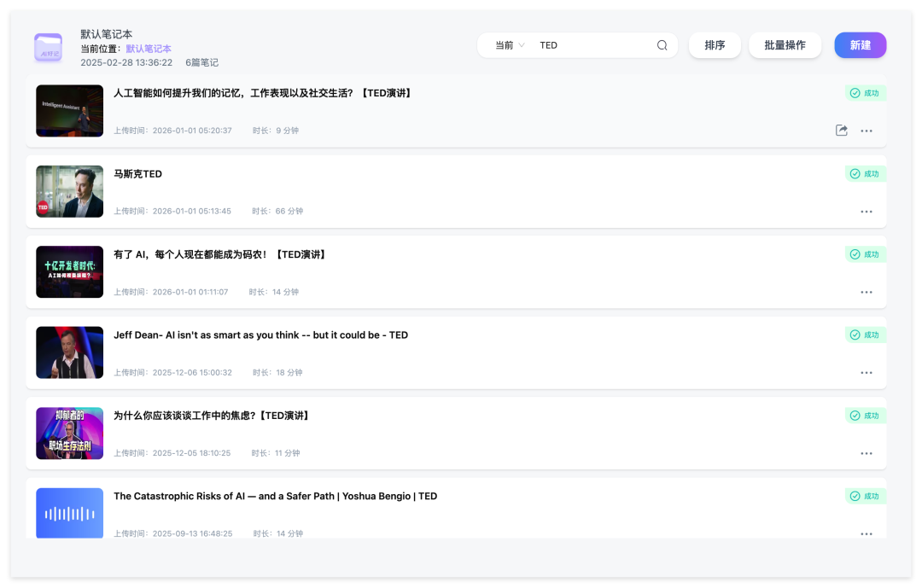
Task: Open more options for 人工智能如何提升我们的记忆 note
Action: click(x=867, y=131)
